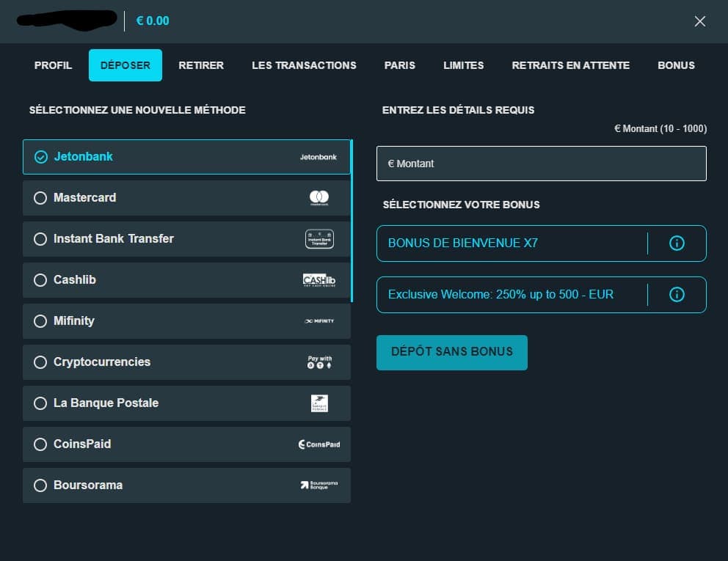Click the Jetonbank logo icon
This screenshot has width=728, height=561.
pyautogui.click(x=318, y=157)
